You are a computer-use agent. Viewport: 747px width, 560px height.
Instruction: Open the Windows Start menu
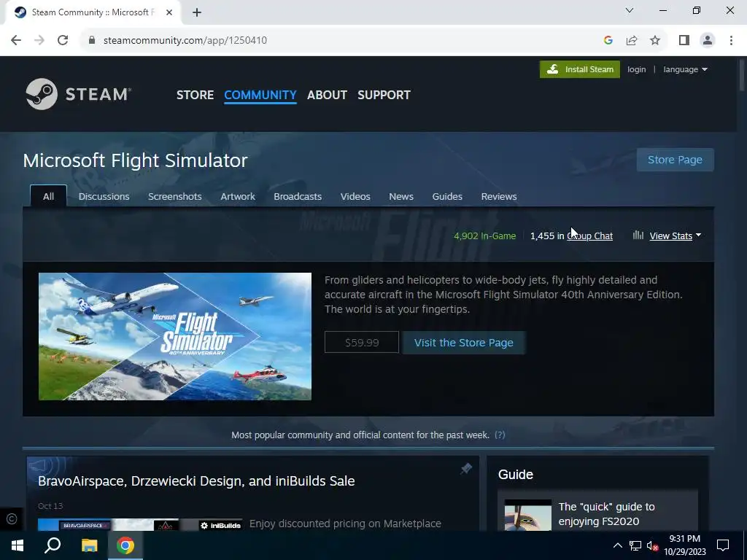[18, 545]
